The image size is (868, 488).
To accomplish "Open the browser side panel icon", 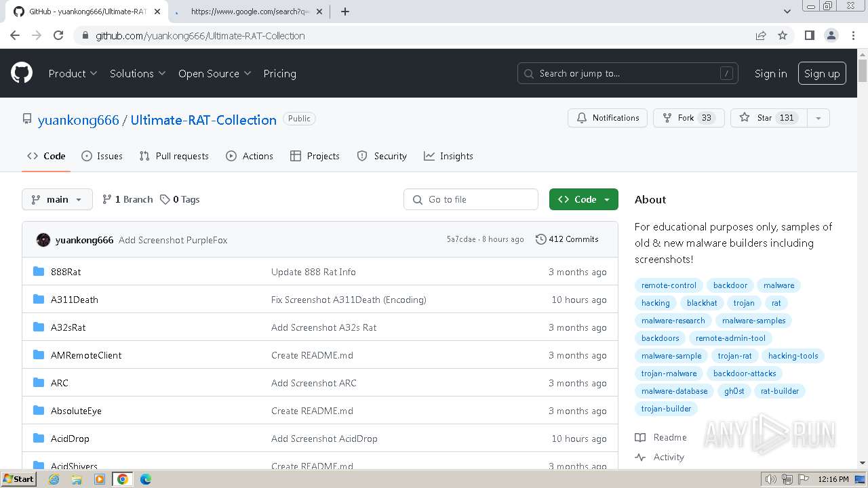I will (x=809, y=35).
